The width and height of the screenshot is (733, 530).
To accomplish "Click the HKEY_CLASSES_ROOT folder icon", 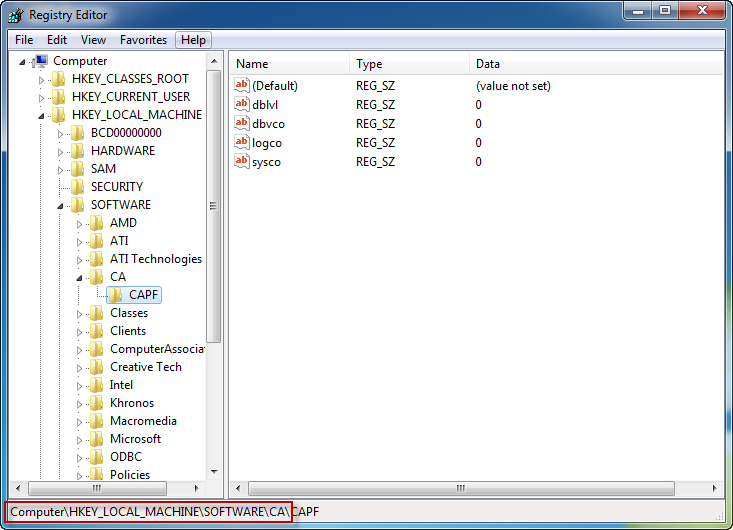I will pyautogui.click(x=58, y=79).
